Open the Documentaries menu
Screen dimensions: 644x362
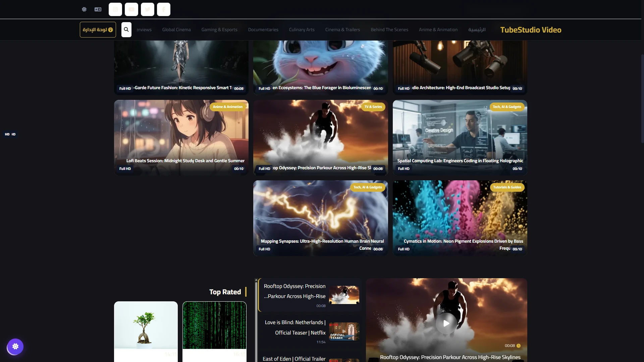(263, 29)
